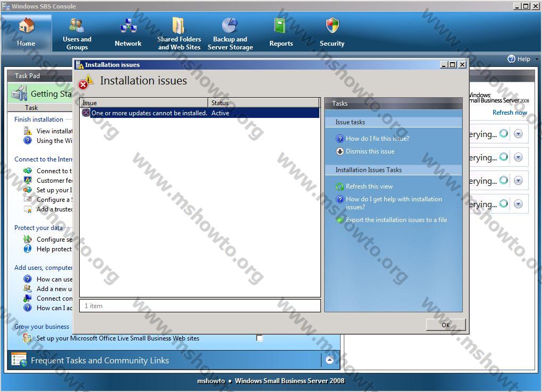Open 'View installation issues' task in Task Pad
Viewport: 542px width, 392px height.
pyautogui.click(x=54, y=131)
